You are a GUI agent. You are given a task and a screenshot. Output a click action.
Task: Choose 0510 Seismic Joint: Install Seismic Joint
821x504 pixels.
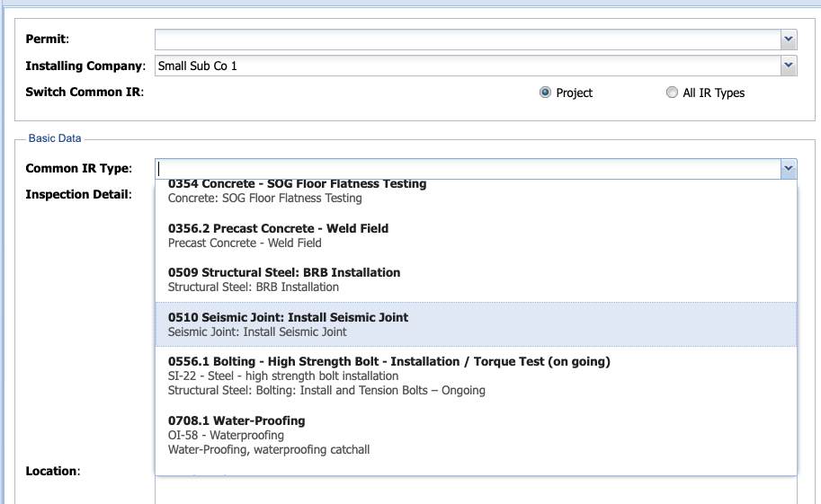[476, 324]
